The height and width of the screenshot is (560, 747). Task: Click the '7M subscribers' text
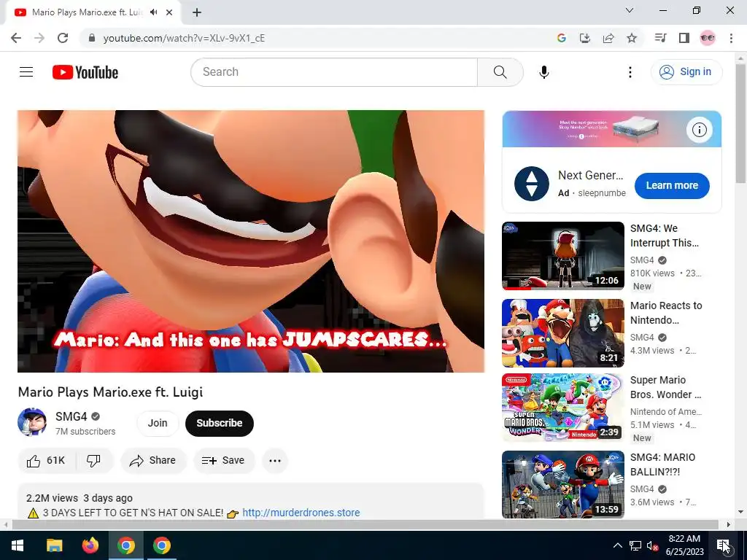pos(85,432)
